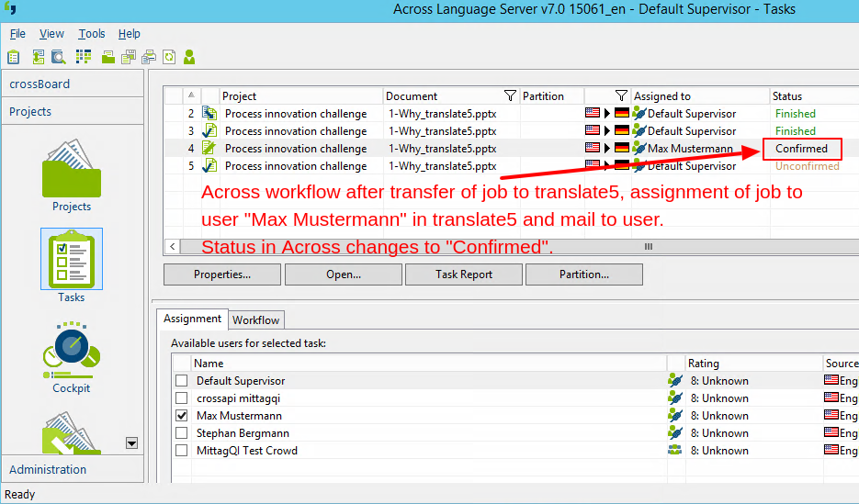Click the US flag in task row 2
Image resolution: width=859 pixels, height=504 pixels.
click(x=593, y=113)
